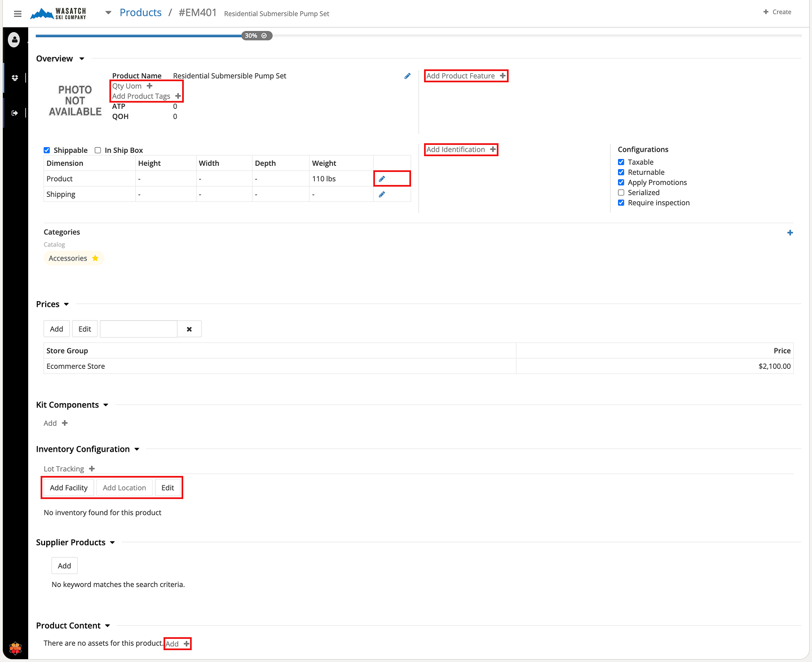Image resolution: width=812 pixels, height=662 pixels.
Task: Open the dropdown next to Wasatch logo
Action: tap(108, 13)
